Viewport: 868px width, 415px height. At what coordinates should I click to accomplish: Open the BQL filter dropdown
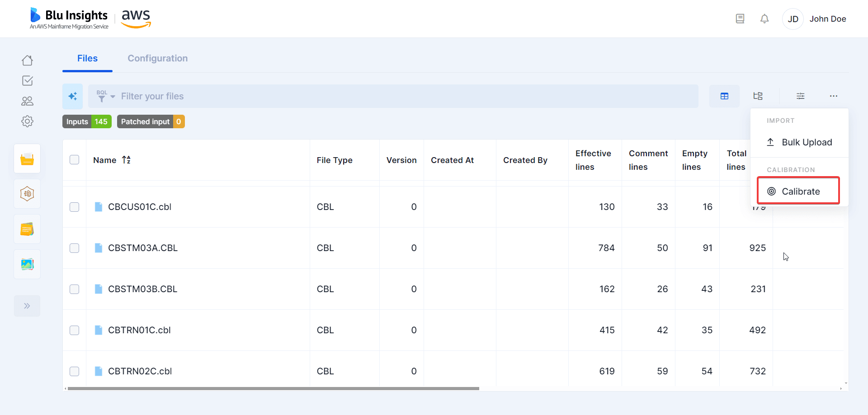106,96
